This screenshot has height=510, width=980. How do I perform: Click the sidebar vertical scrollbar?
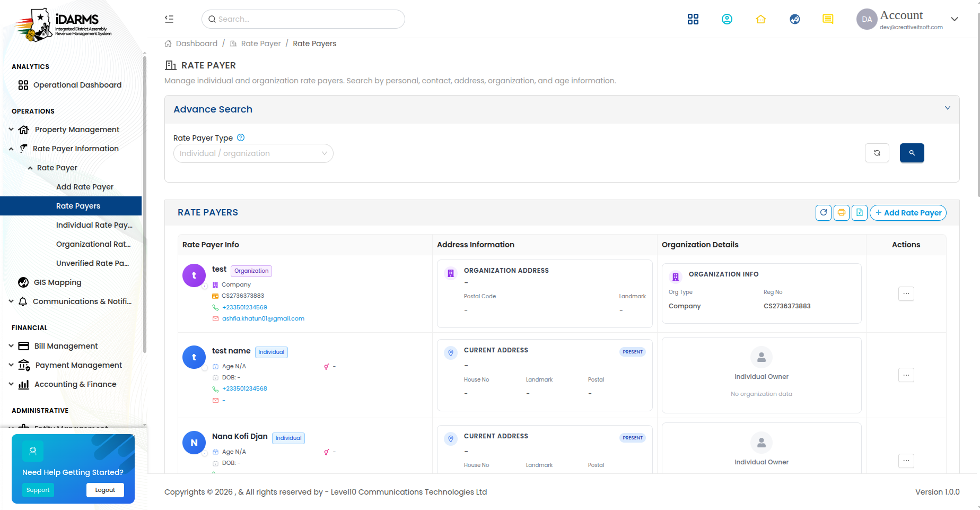(144, 204)
